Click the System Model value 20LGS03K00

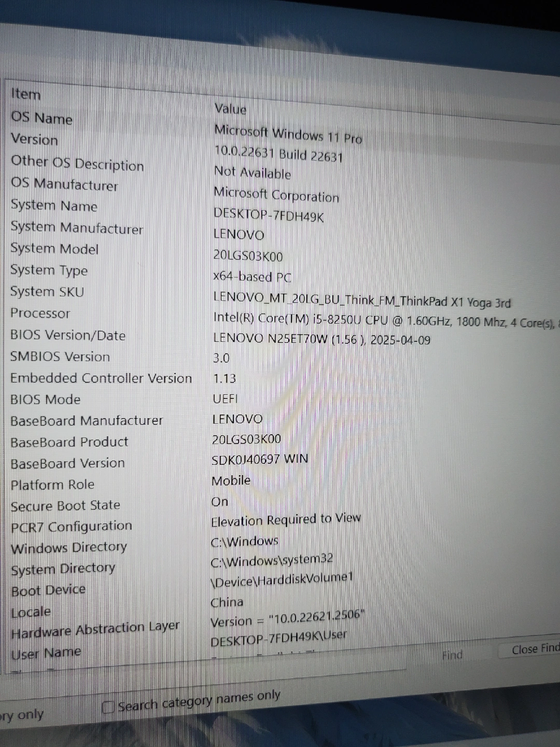click(248, 256)
